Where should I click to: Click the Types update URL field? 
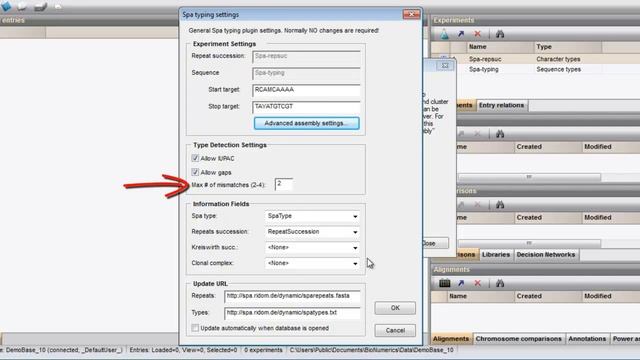tap(292, 313)
